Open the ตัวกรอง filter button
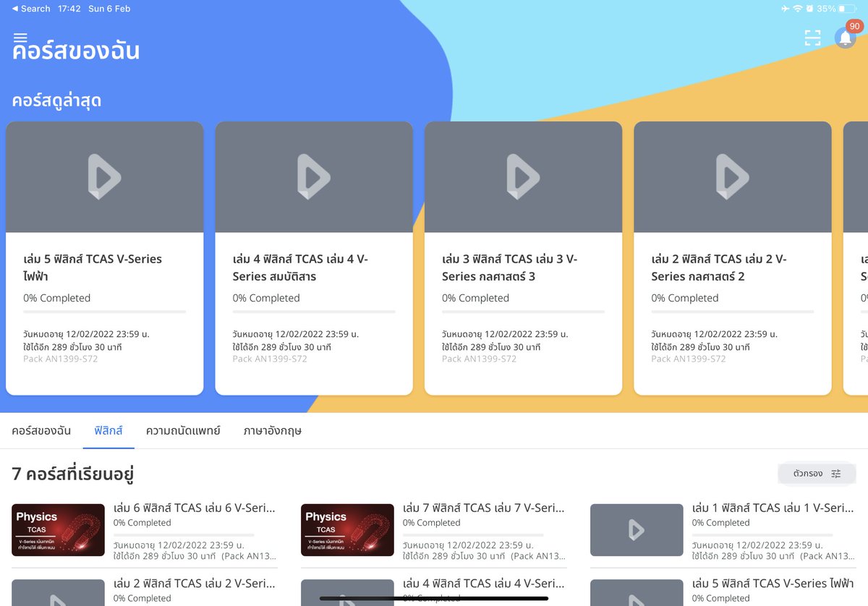Image resolution: width=868 pixels, height=606 pixels. pyautogui.click(x=817, y=474)
